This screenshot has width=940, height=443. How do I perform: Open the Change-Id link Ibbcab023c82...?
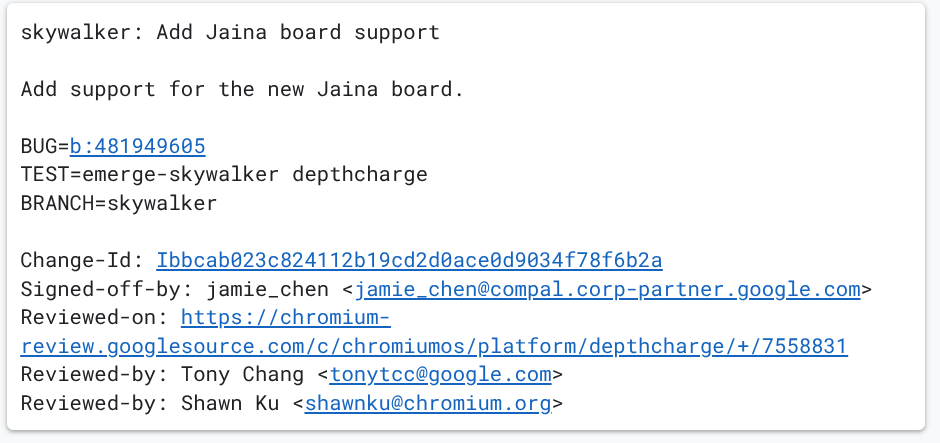tap(409, 261)
